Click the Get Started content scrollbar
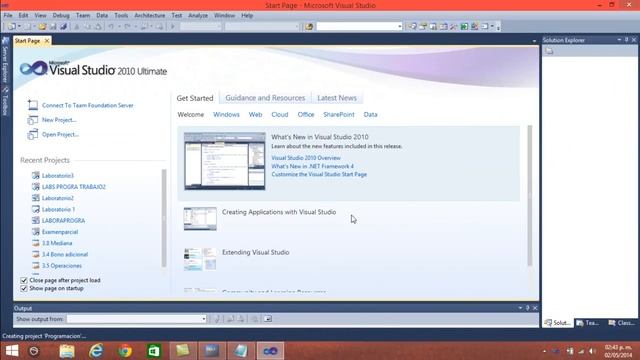The width and height of the screenshot is (640, 360). (529, 196)
